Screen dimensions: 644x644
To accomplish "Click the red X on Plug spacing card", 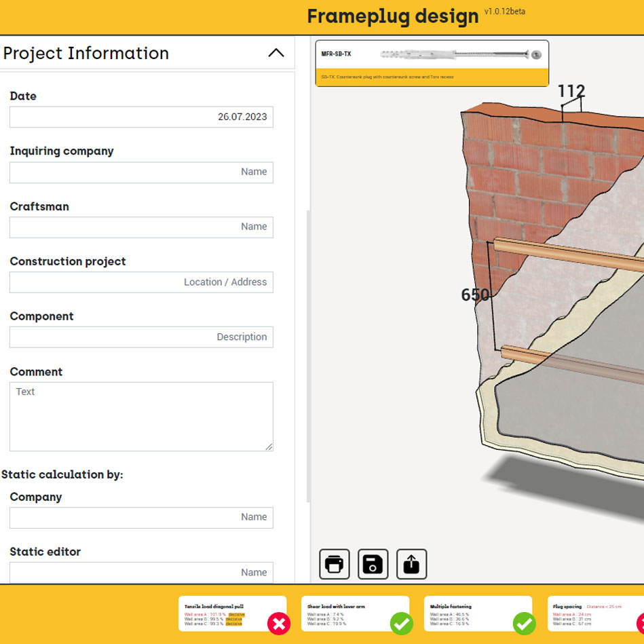I will pyautogui.click(x=641, y=623).
